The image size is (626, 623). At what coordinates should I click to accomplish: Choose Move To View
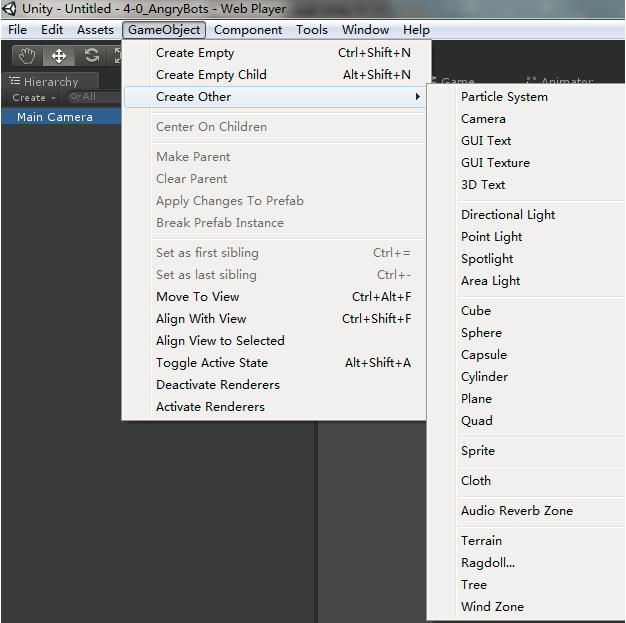275,297
